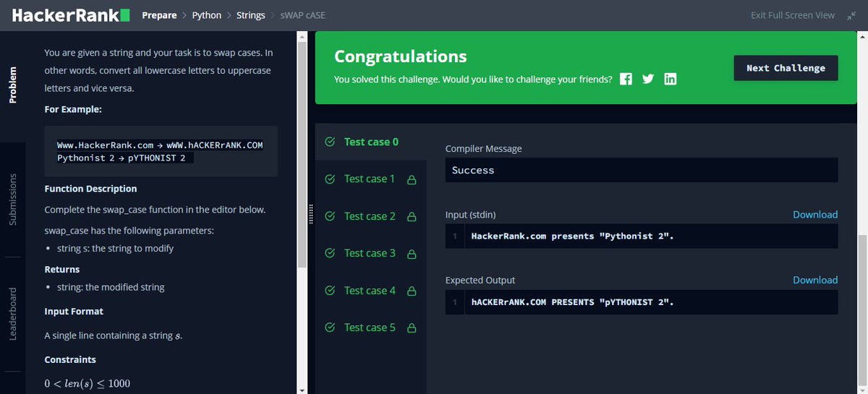
Task: Click the lock icon beside Test case 3
Action: click(x=412, y=254)
